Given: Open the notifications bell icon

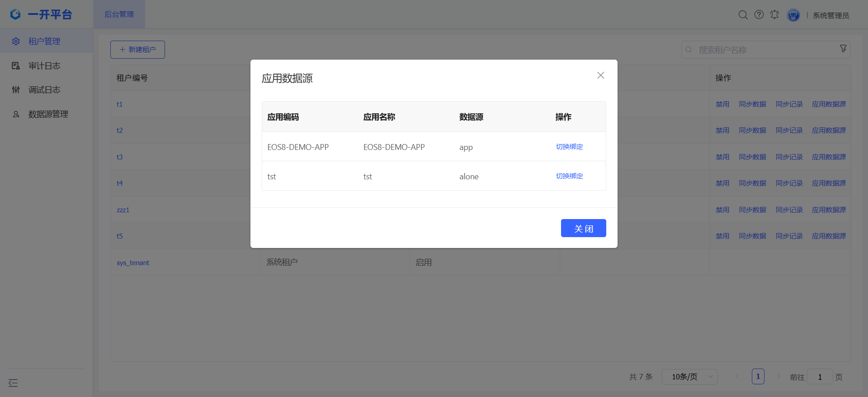Looking at the screenshot, I should 774,15.
